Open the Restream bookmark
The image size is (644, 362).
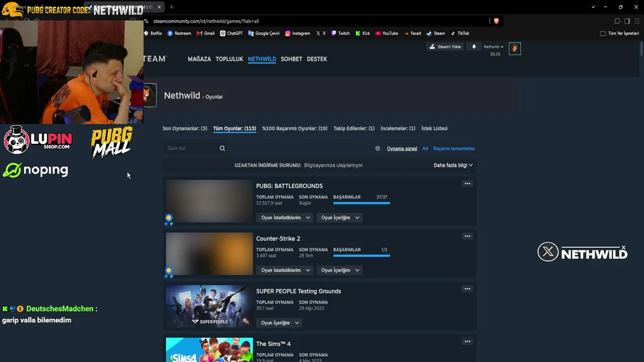click(x=180, y=34)
